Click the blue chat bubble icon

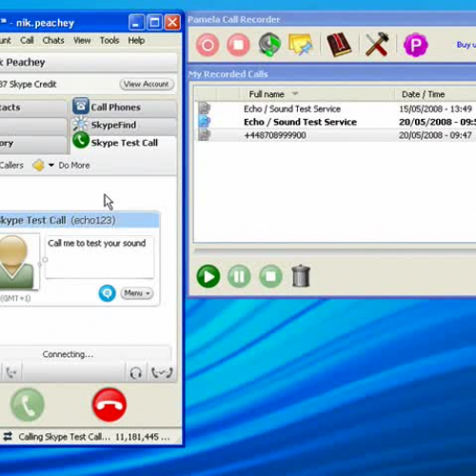(107, 293)
